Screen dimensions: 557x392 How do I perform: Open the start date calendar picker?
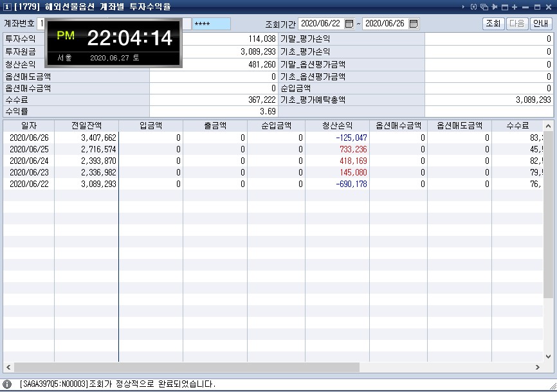(349, 24)
